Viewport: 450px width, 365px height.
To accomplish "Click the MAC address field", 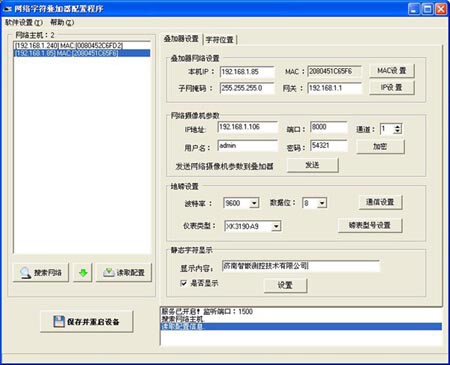I will pyautogui.click(x=335, y=71).
